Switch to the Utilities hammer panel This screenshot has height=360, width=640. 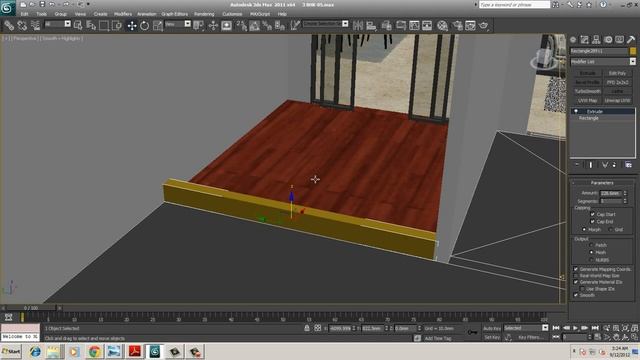click(x=631, y=40)
